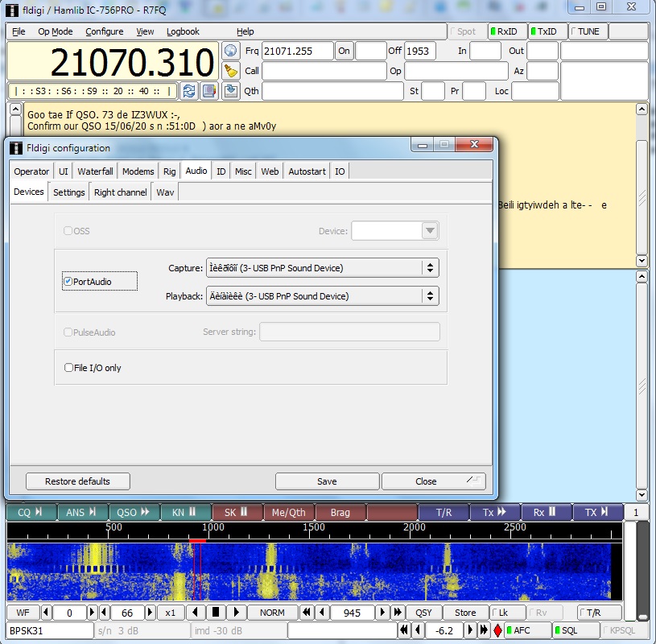Screen dimensions: 656x644
Task: Click Restore defaults button
Action: (x=78, y=481)
